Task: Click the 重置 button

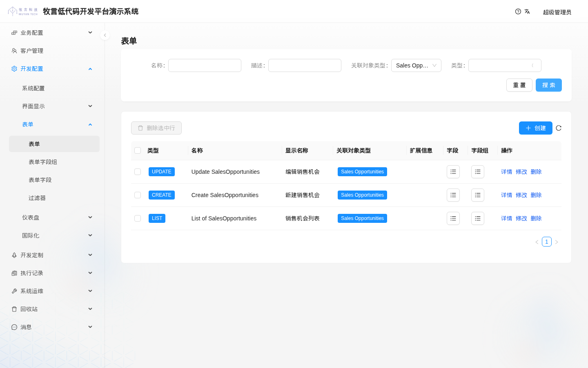Action: pyautogui.click(x=519, y=85)
